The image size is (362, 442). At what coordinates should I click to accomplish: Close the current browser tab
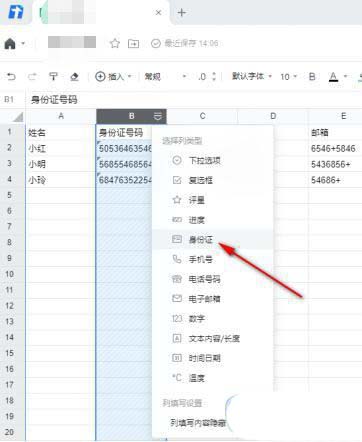pyautogui.click(x=158, y=13)
